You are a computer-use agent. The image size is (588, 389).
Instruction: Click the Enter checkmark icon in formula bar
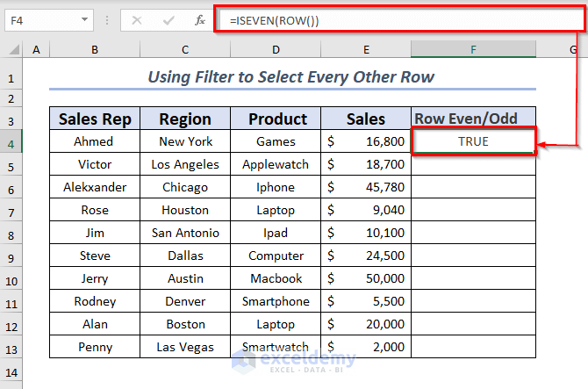coord(168,20)
